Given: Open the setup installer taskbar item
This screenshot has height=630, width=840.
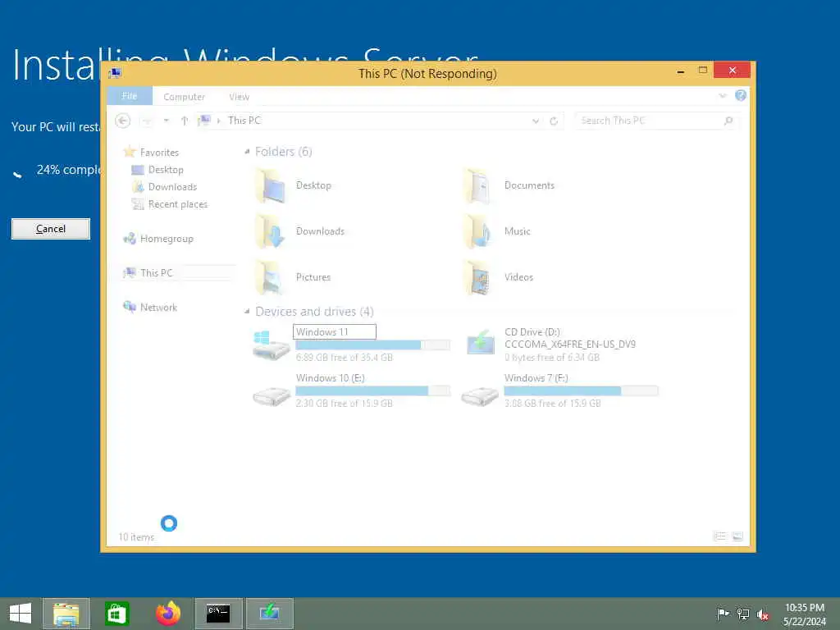Looking at the screenshot, I should 269,614.
